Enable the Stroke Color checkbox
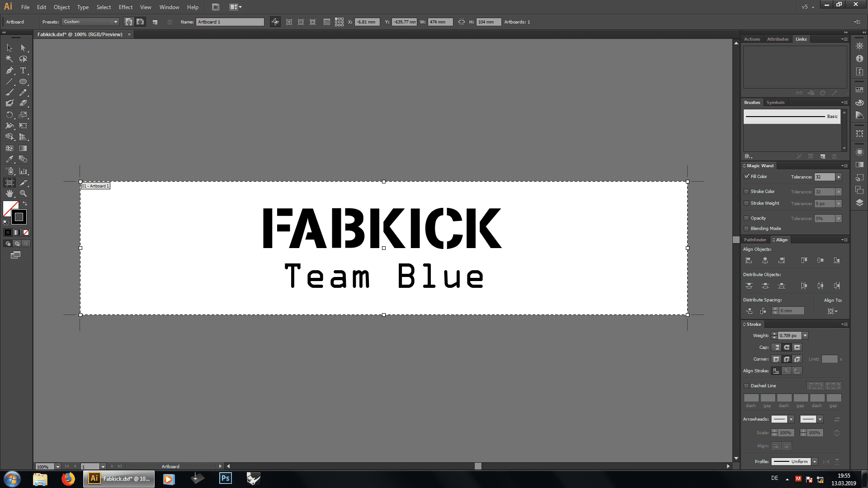This screenshot has height=488, width=868. (x=747, y=192)
